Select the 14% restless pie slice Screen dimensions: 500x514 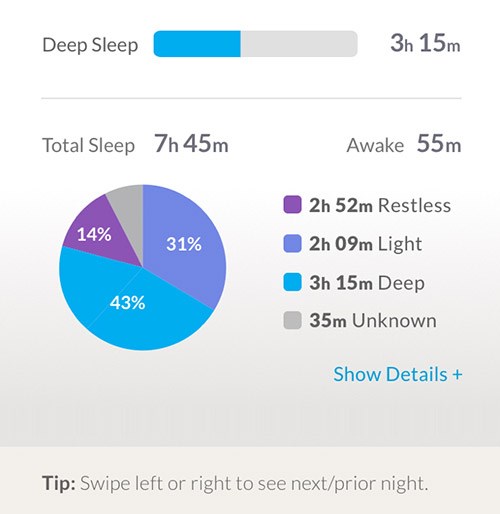(97, 235)
